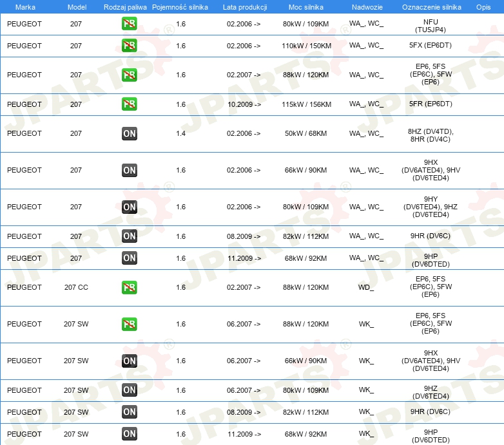Click 9HR (DV6C) in the WA_, WC_ row
Viewport: 504px width, 445px height.
pyautogui.click(x=431, y=236)
